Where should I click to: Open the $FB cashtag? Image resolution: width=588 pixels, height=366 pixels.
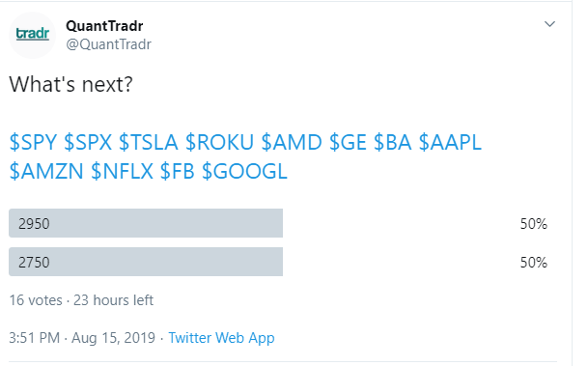pyautogui.click(x=178, y=171)
